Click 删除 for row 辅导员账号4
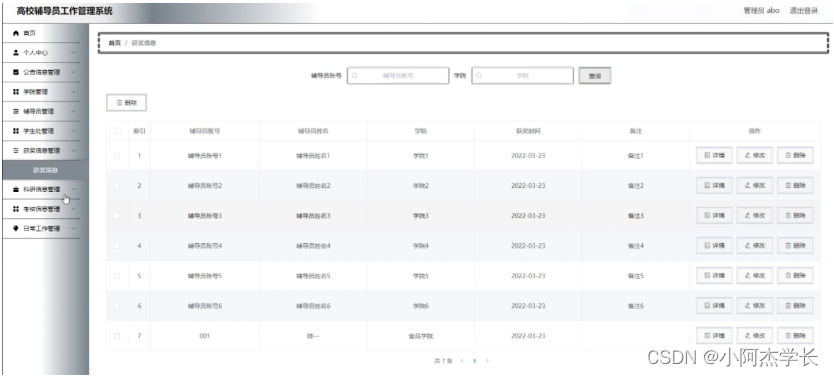Screen dimensions: 834x376 click(795, 246)
